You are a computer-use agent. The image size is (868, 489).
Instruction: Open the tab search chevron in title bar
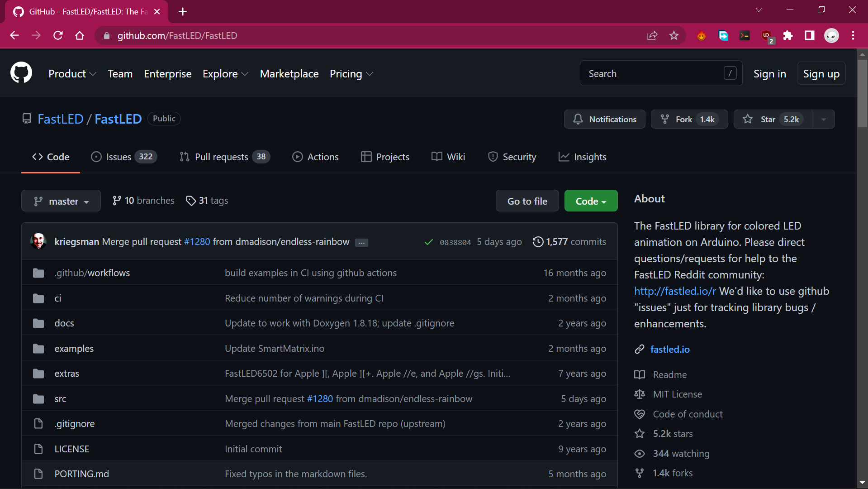tap(759, 10)
